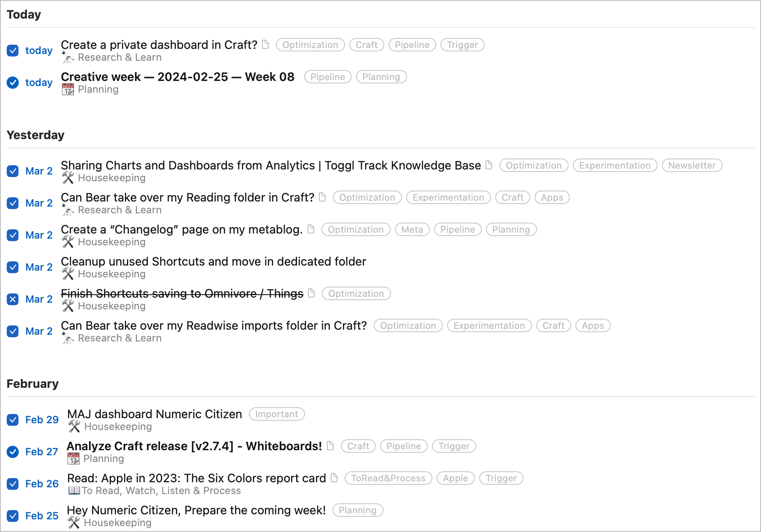Click 'Experimentation' tag on 'Readwise imports' task
Viewport: 761px width, 532px height.
pyautogui.click(x=489, y=325)
